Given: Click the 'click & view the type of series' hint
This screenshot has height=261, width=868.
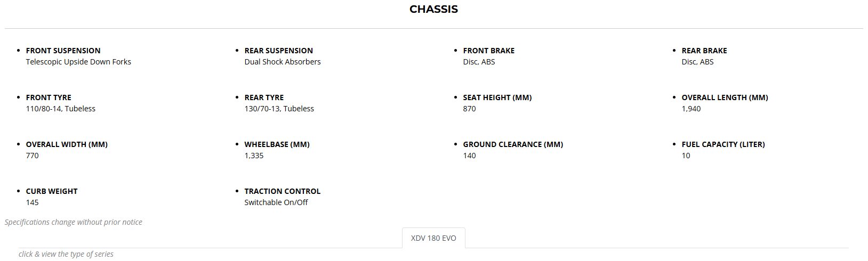Looking at the screenshot, I should [66, 254].
